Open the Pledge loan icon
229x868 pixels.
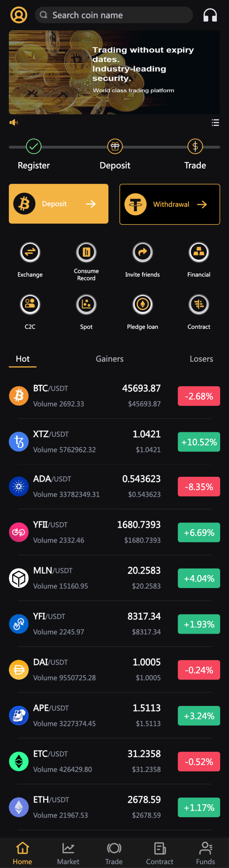coord(142,304)
